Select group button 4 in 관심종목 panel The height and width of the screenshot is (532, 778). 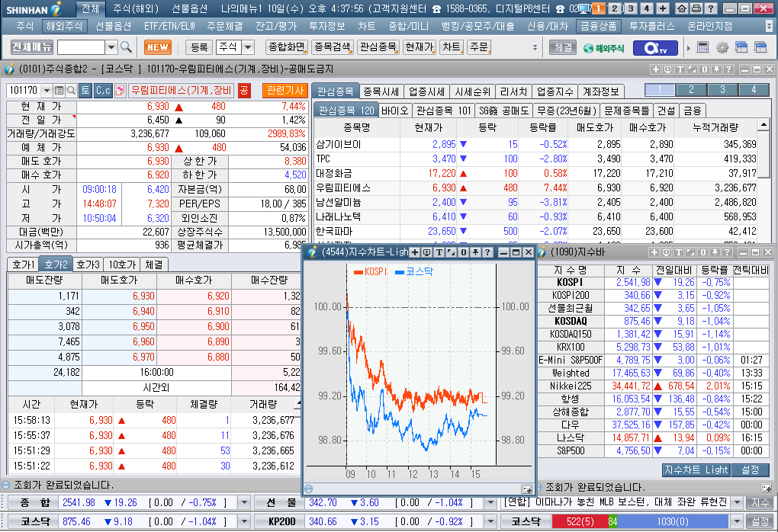click(754, 90)
